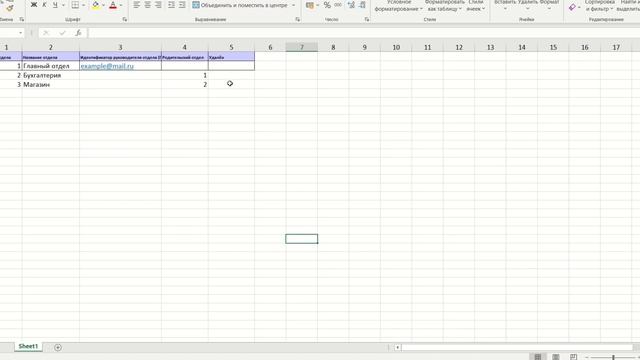The height and width of the screenshot is (360, 640).
Task: Open borders dropdown arrow
Action: [x=84, y=5]
